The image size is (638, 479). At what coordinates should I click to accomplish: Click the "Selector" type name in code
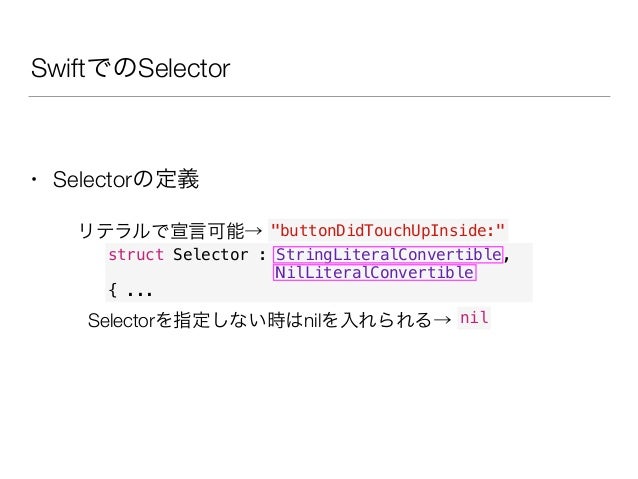(210, 255)
